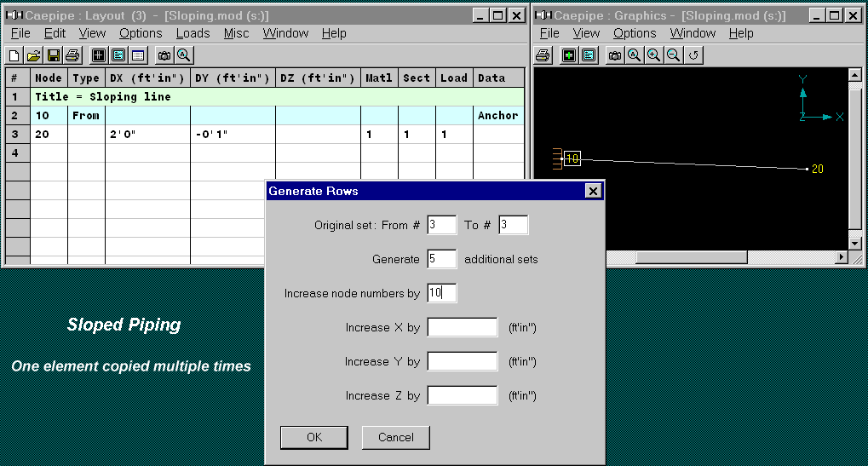868x466 pixels.
Task: Click the To # input field
Action: point(513,225)
